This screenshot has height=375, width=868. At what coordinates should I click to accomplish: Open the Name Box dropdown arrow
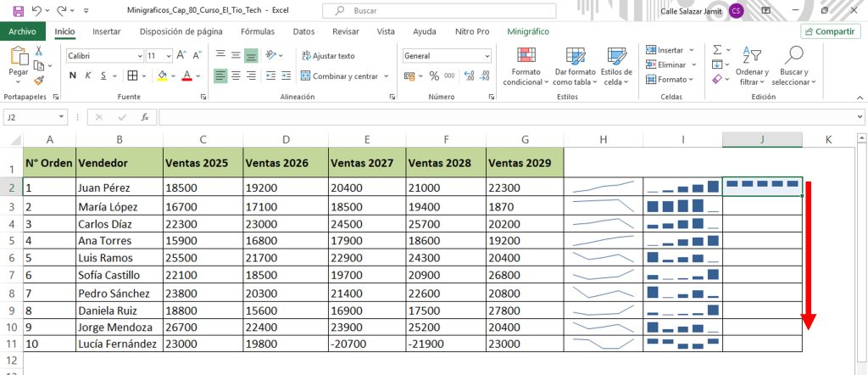click(x=61, y=117)
